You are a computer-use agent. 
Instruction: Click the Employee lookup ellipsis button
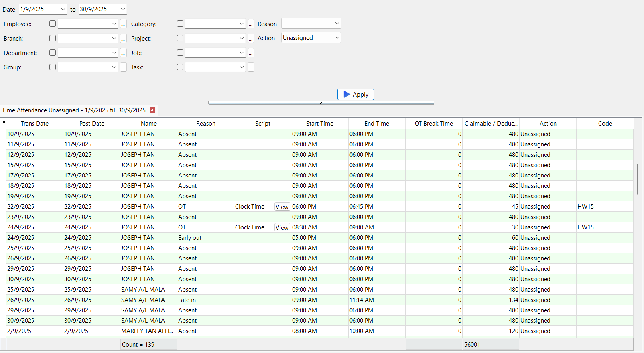pos(123,24)
